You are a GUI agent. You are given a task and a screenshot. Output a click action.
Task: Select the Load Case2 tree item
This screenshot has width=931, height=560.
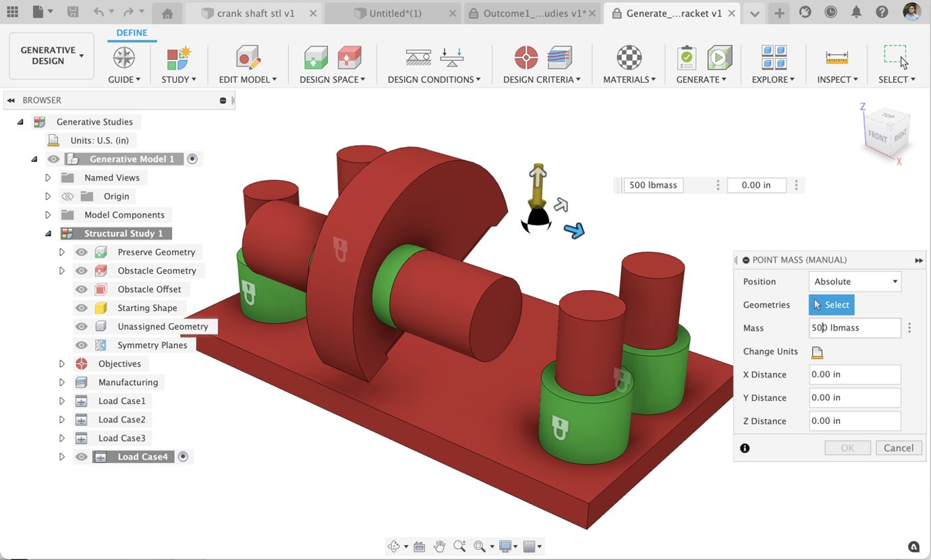[121, 420]
